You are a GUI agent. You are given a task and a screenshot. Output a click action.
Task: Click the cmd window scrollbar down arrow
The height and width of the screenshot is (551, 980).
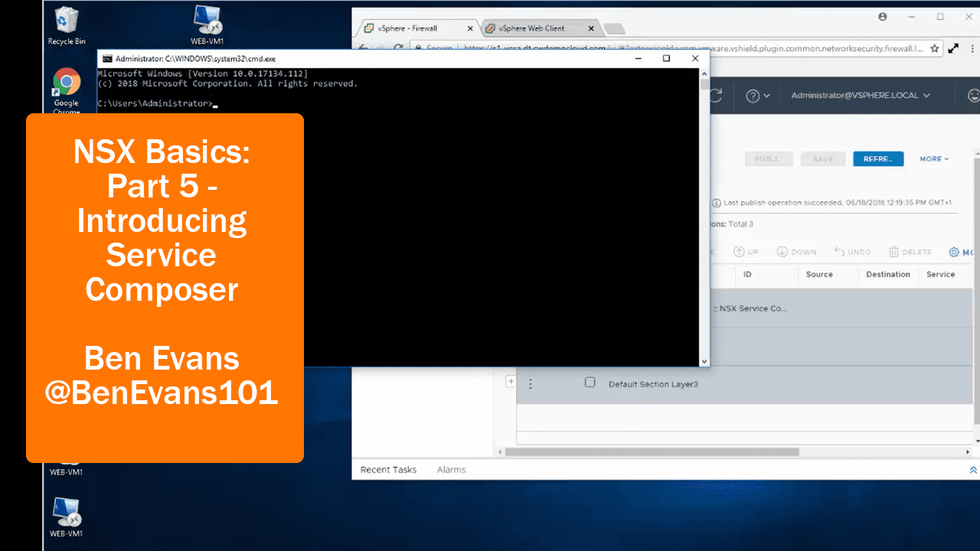click(704, 360)
